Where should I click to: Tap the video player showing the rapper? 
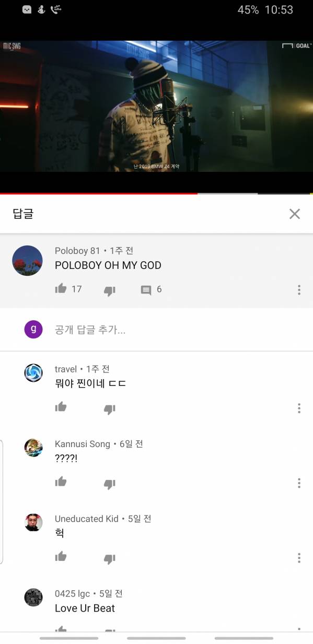click(156, 106)
